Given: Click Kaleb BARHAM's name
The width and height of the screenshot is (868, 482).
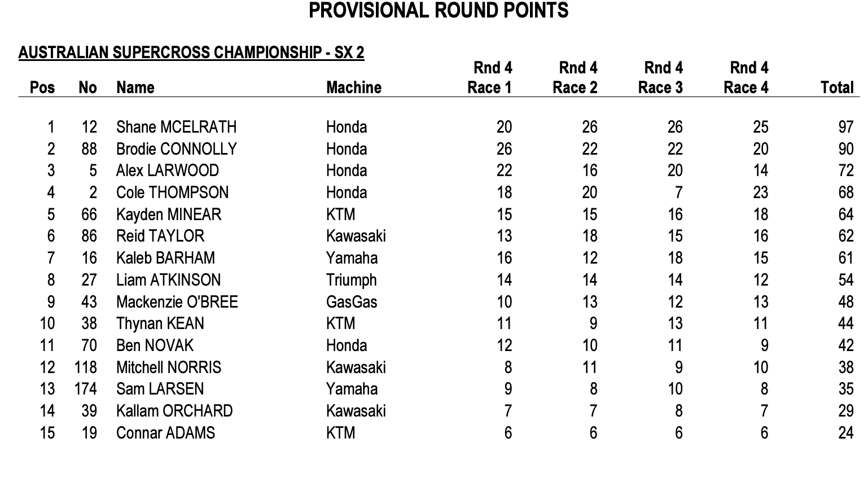Looking at the screenshot, I should click(x=165, y=258).
